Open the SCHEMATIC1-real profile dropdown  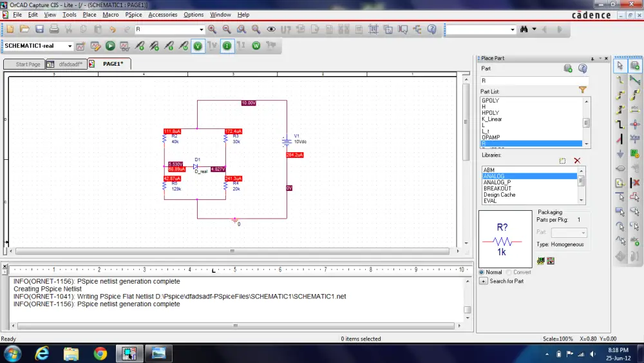(x=70, y=46)
